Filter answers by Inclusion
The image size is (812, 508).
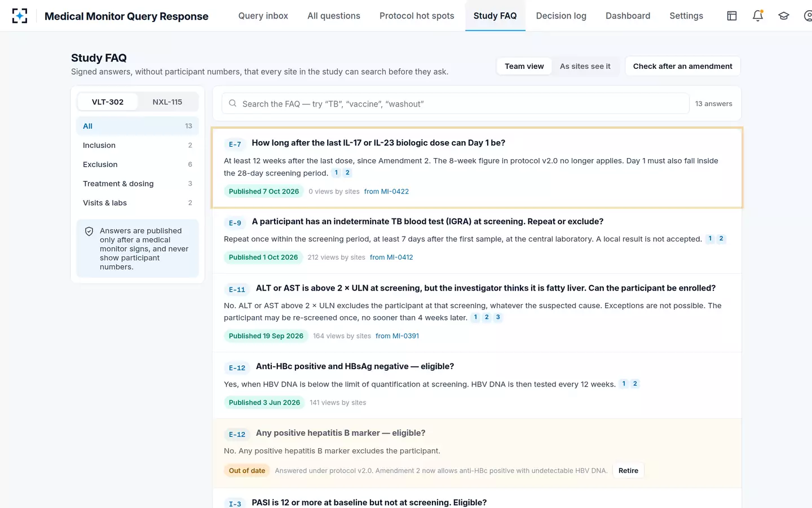138,145
